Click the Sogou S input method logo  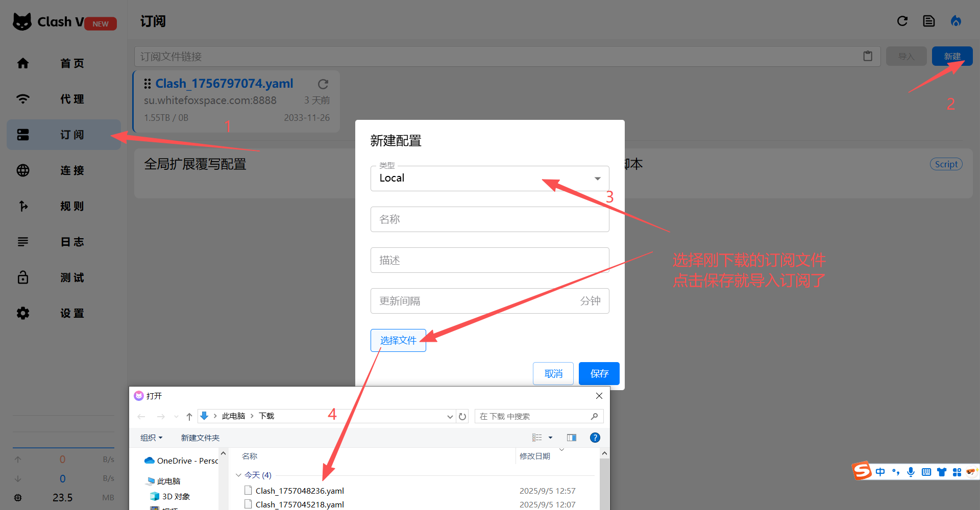(862, 471)
